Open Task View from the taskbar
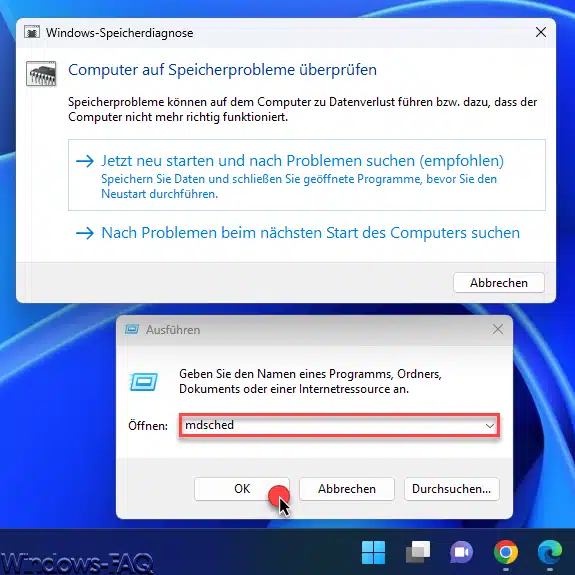This screenshot has height=575, width=575. pos(418,552)
